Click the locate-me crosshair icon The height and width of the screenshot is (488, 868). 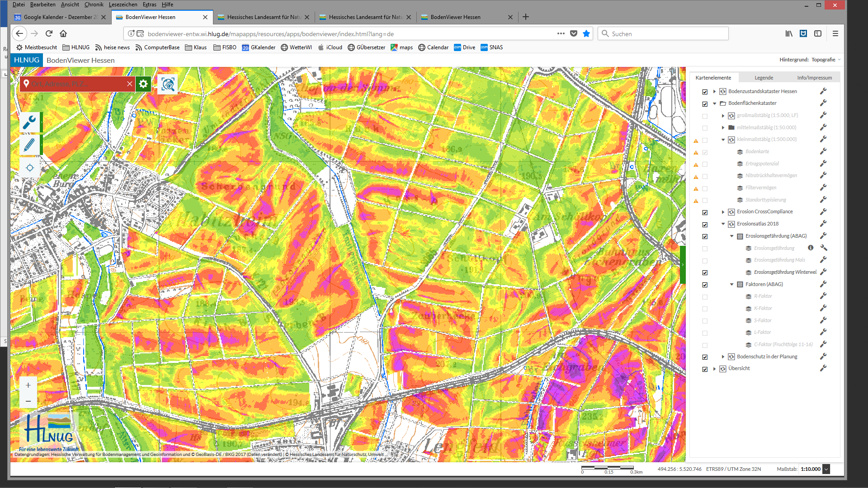(x=30, y=168)
